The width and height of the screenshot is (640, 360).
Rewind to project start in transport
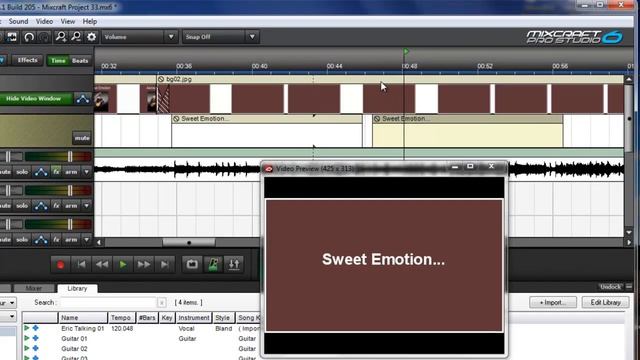click(x=81, y=265)
